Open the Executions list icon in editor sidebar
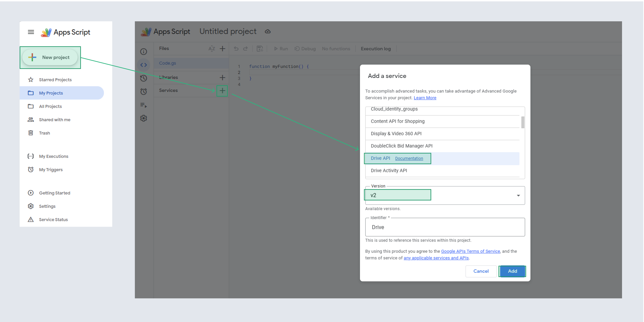 (144, 105)
